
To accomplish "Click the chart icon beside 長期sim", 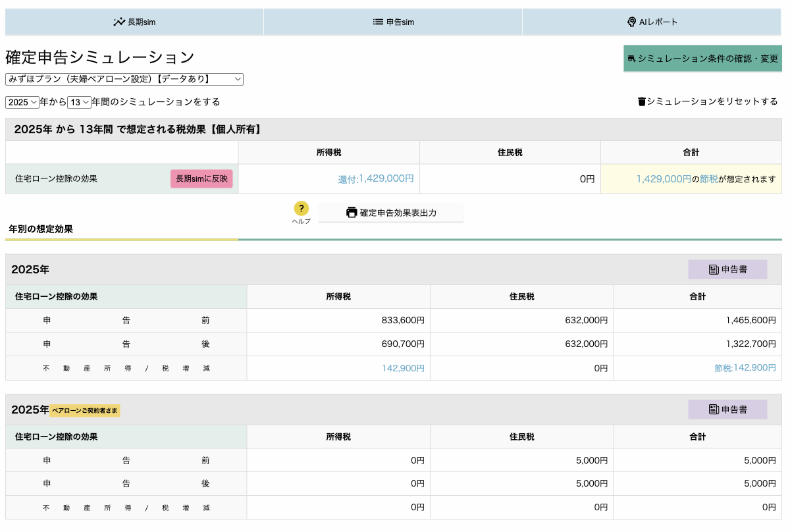I will pos(119,22).
